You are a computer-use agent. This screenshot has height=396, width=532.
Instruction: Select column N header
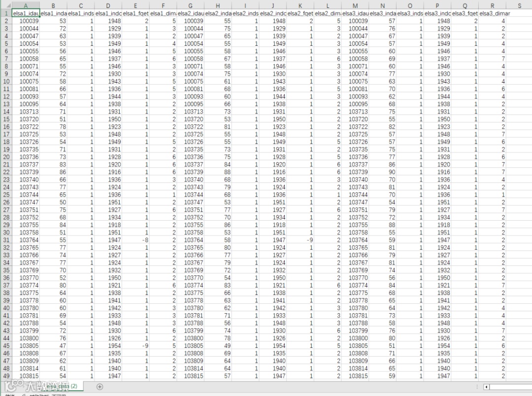pyautogui.click(x=383, y=6)
